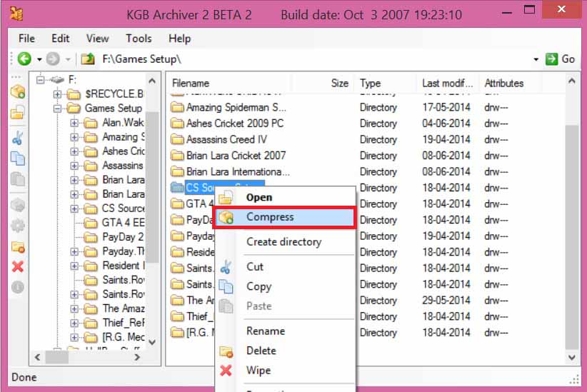Select Create directory in context menu

coord(285,242)
